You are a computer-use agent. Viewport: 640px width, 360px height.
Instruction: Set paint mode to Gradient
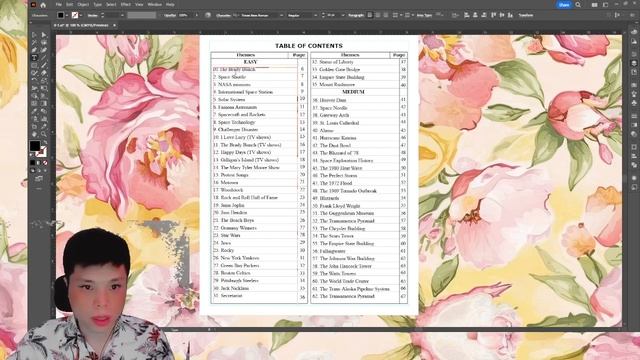pyautogui.click(x=39, y=162)
